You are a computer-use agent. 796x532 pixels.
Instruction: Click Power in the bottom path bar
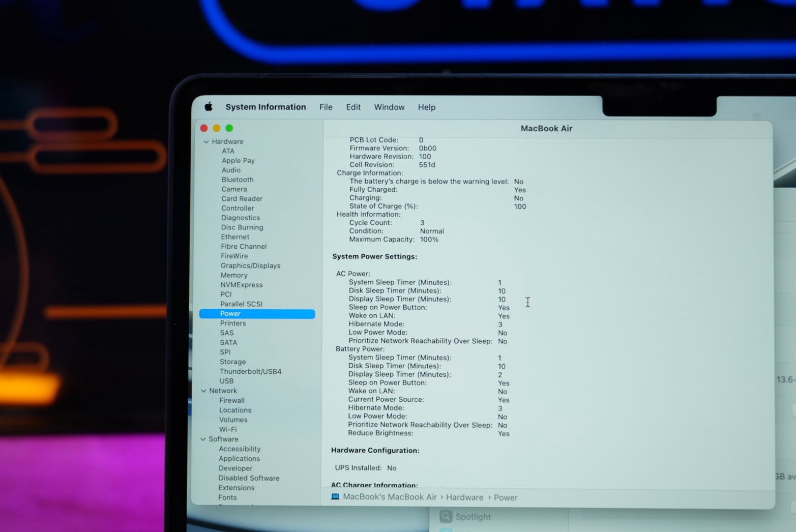coord(505,497)
